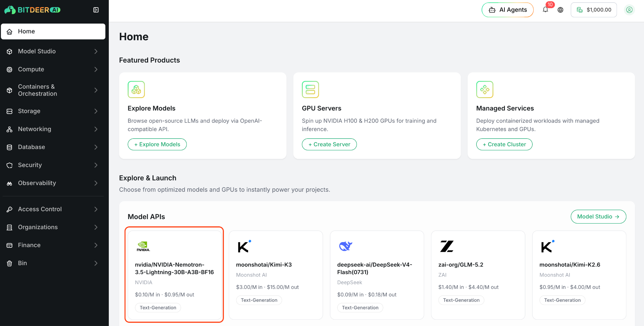Click the Kimi-K3 Moonshot logo
Image resolution: width=644 pixels, height=326 pixels.
(x=244, y=246)
